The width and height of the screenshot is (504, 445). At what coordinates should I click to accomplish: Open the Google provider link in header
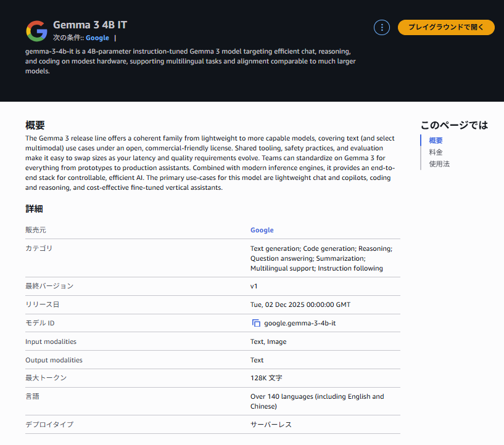pyautogui.click(x=97, y=38)
